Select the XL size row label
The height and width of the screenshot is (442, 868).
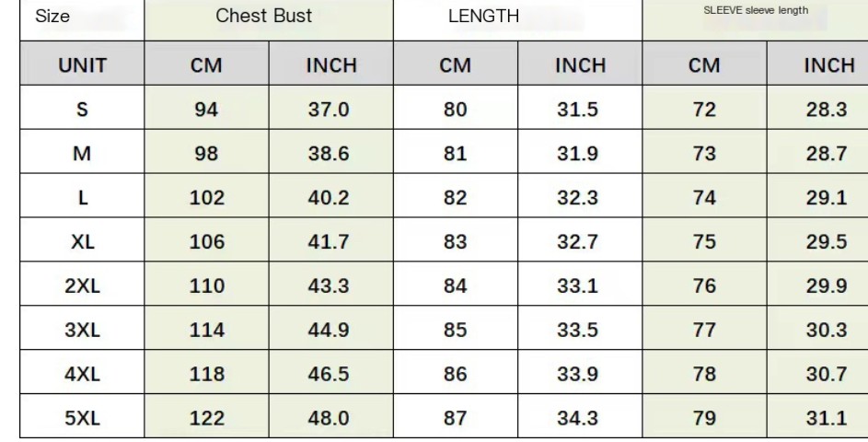(x=82, y=239)
